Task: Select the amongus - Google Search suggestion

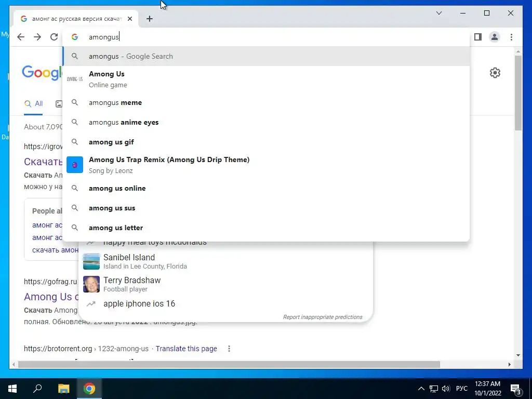Action: 267,56
